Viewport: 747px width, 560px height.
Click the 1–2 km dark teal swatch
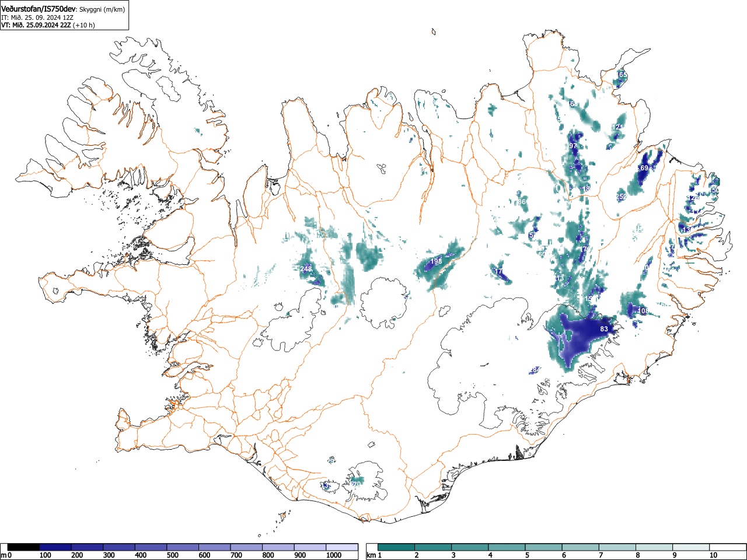(396, 547)
